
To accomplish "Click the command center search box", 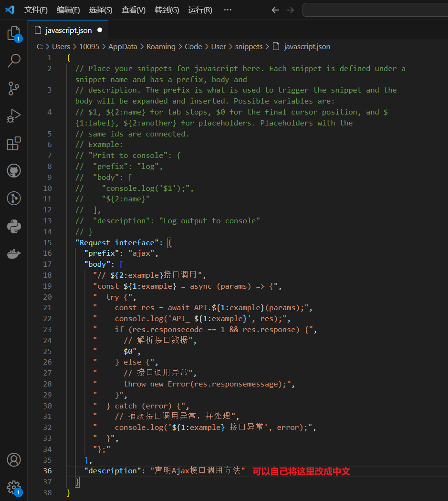I will (375, 10).
